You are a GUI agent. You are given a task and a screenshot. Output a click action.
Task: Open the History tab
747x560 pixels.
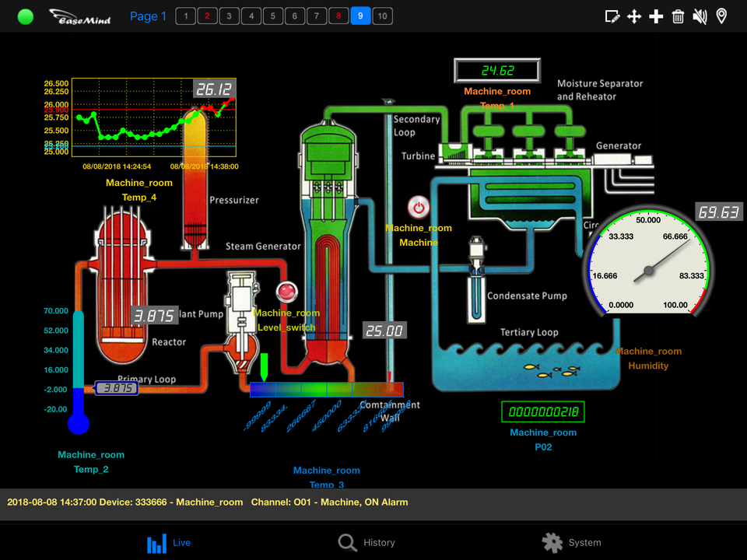tap(366, 542)
